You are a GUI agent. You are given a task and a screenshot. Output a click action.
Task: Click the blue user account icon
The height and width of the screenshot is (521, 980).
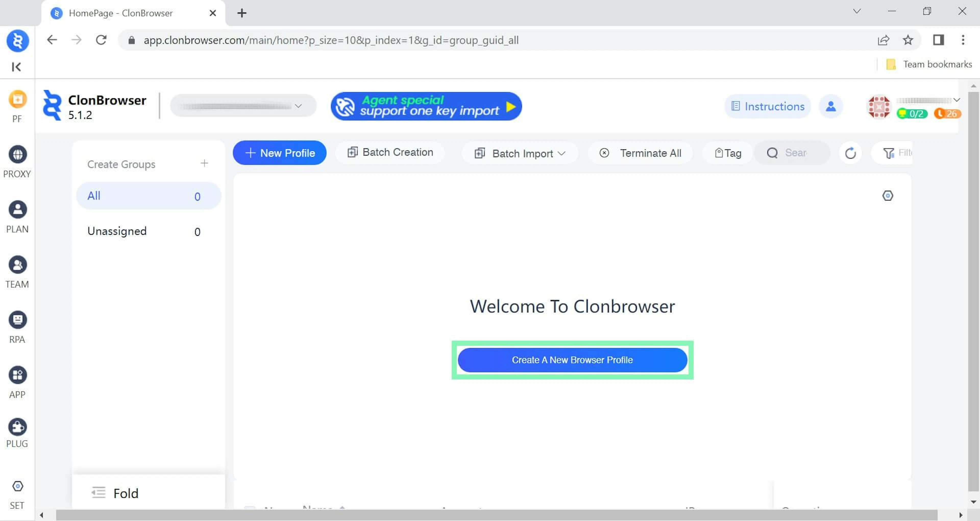coord(831,106)
